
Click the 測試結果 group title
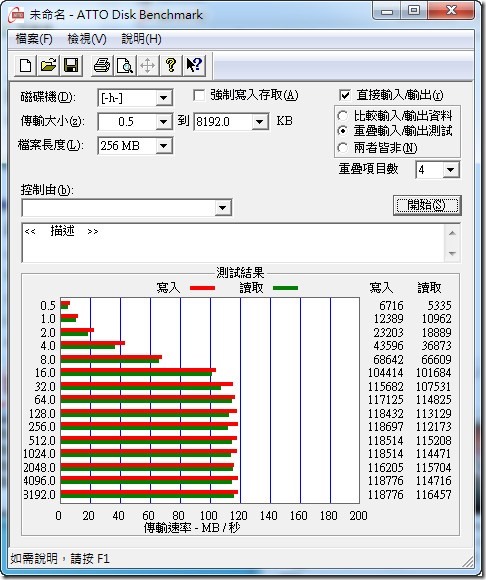pos(240,273)
